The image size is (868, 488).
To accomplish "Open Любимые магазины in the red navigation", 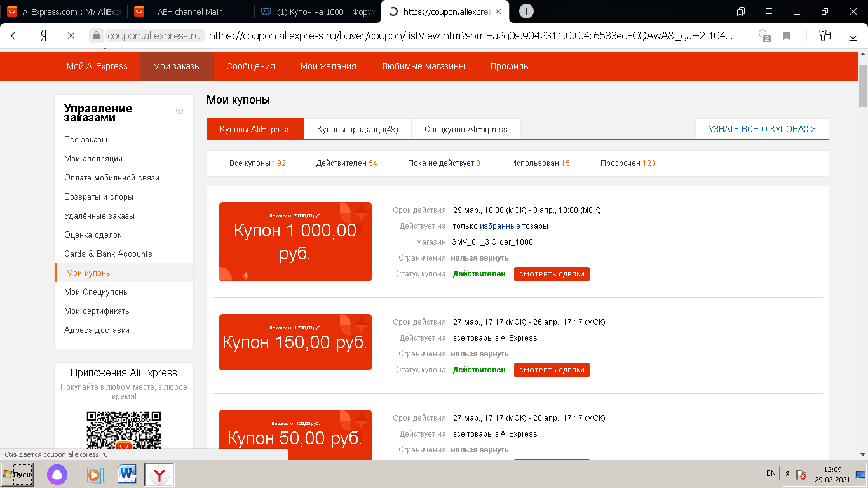I will (x=423, y=66).
